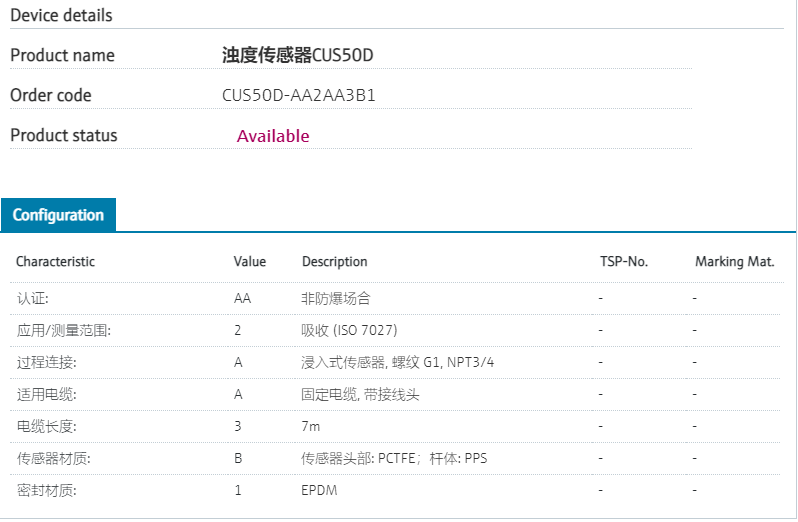Click the AA value cell
Screen dimensions: 798x522
[242, 298]
